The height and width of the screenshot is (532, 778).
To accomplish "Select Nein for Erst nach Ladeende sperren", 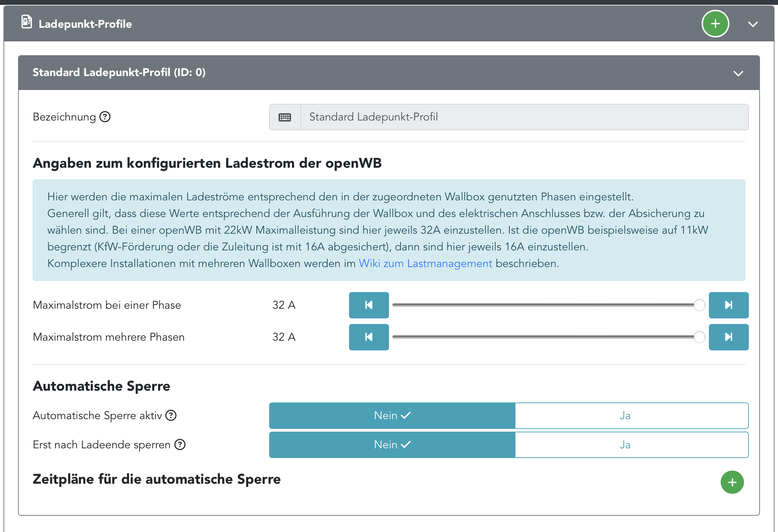I will (392, 445).
